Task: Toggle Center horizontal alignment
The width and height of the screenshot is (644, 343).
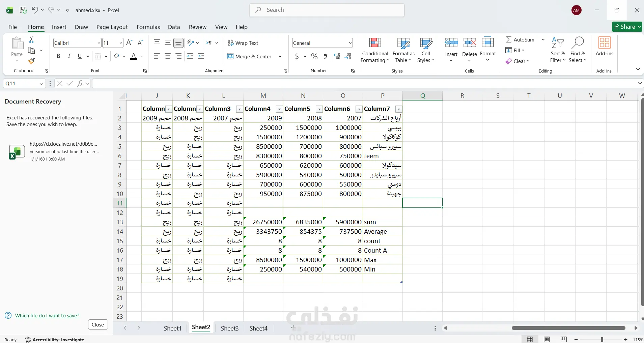Action: tap(168, 56)
